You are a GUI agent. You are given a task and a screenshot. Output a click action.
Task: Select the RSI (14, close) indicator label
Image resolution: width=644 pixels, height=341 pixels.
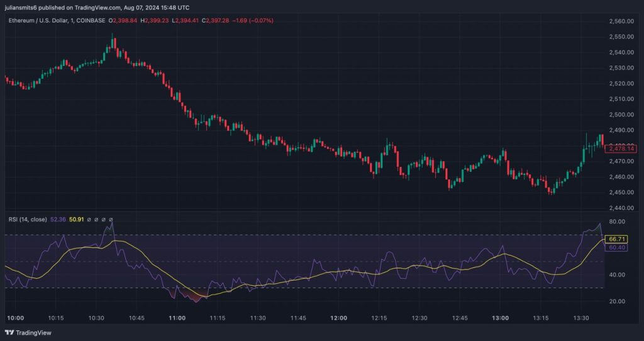(x=27, y=219)
